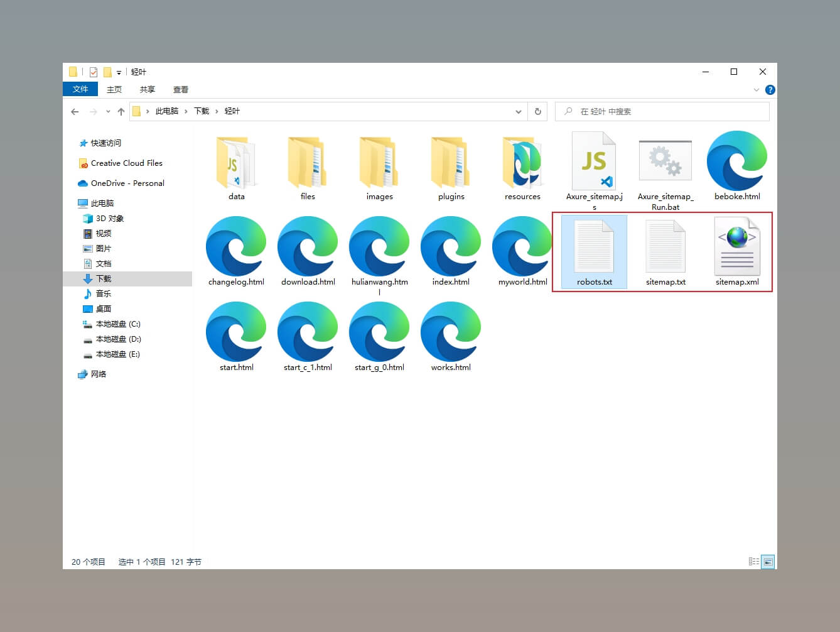Select 本地磁盘 (C:) in navigation pane
Viewport: 840px width, 632px height.
tap(118, 324)
